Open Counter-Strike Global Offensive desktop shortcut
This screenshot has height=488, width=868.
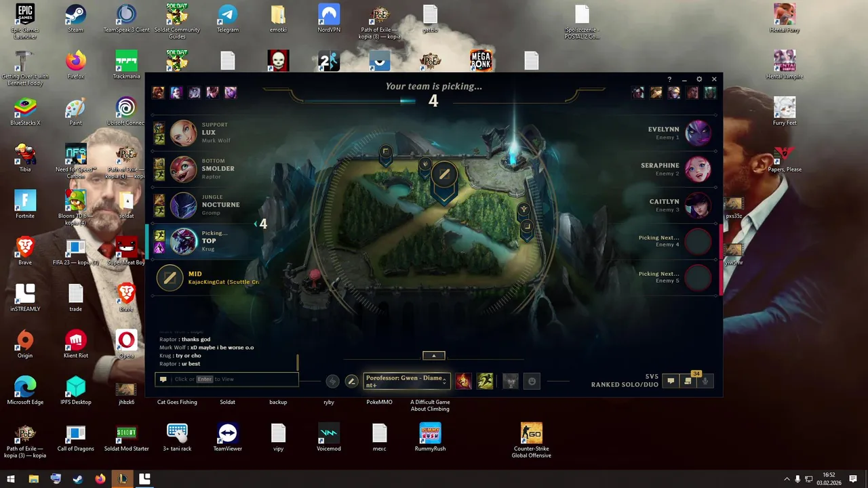(531, 440)
